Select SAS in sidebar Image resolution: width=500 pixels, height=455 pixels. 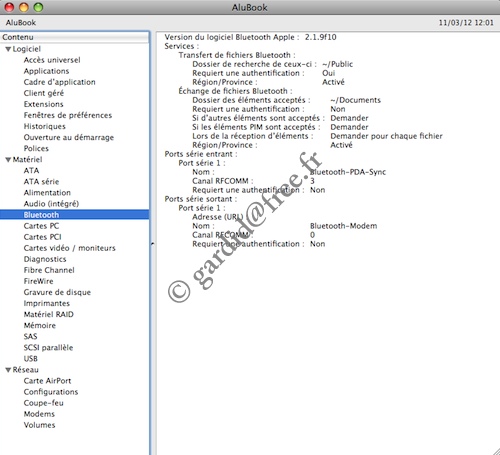pos(30,337)
